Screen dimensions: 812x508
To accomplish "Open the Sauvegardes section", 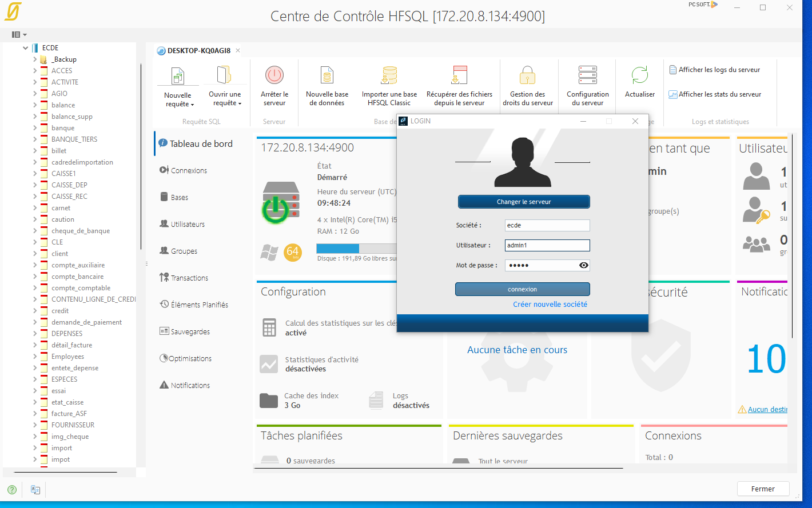I will point(190,332).
